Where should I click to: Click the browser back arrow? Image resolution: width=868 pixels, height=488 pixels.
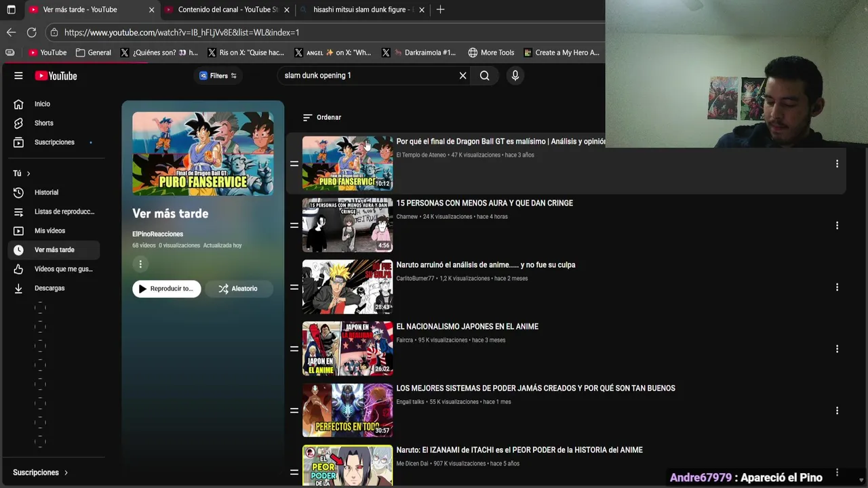(11, 33)
